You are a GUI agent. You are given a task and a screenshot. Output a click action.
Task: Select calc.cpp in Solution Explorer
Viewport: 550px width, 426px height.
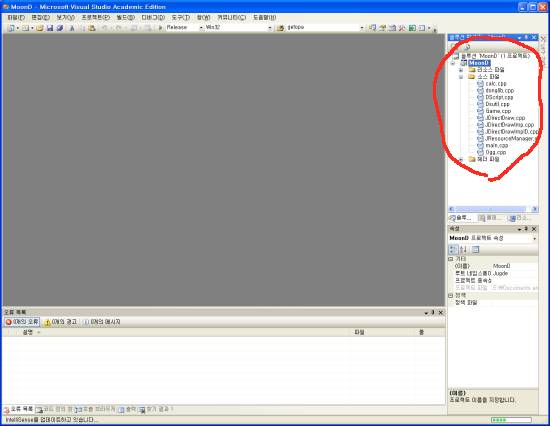(x=496, y=84)
